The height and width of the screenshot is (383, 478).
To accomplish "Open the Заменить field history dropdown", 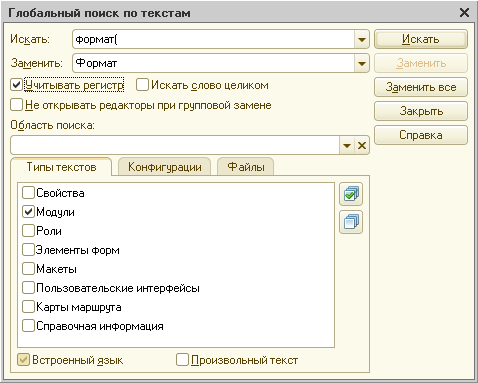I will (x=362, y=63).
